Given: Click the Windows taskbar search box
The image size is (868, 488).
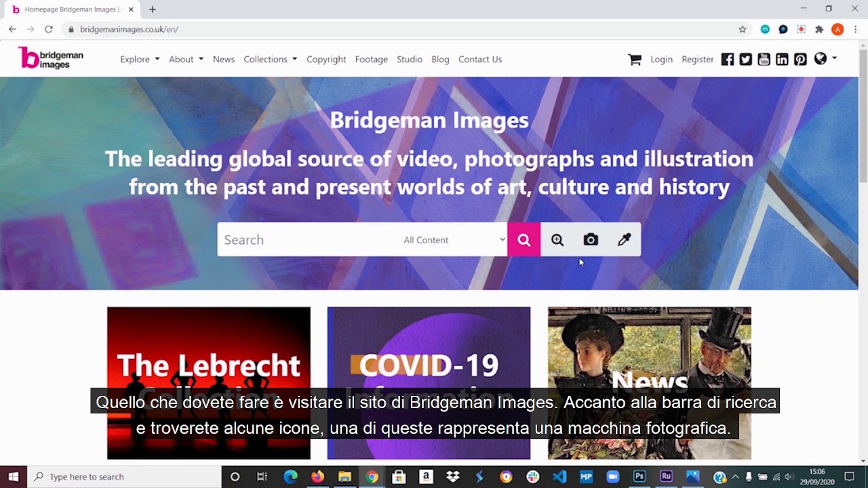Looking at the screenshot, I should click(x=125, y=476).
